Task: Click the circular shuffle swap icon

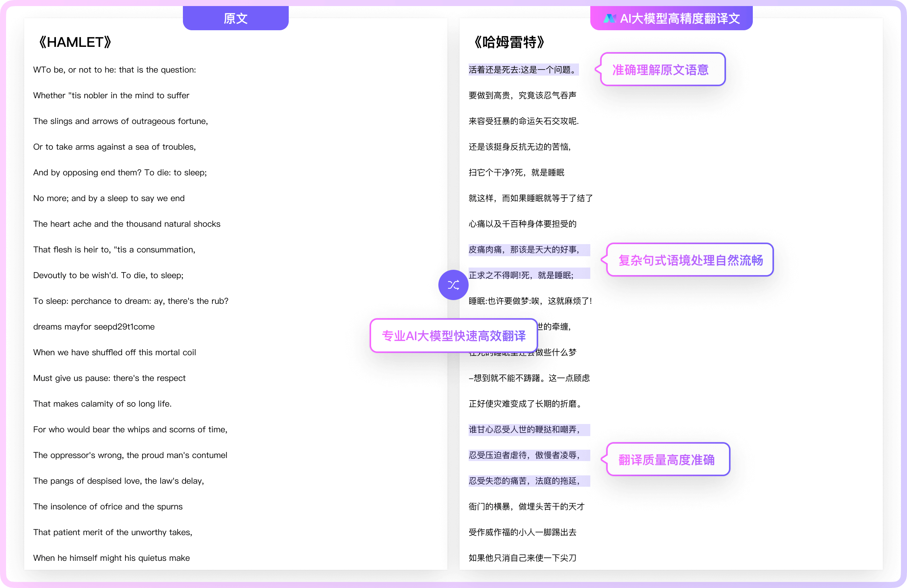Action: pos(453,285)
